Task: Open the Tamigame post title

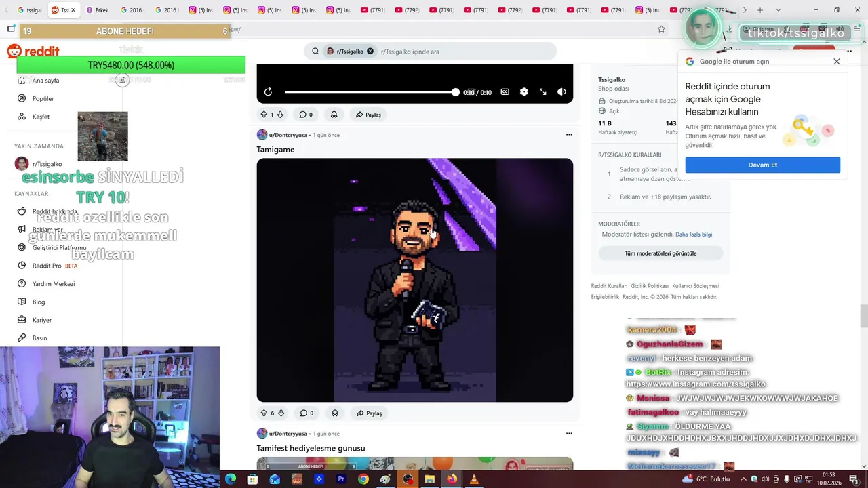Action: [275, 150]
